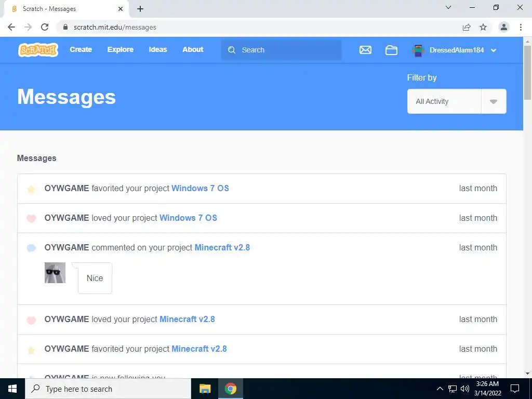The height and width of the screenshot is (399, 532).
Task: Click the Nice comment bubble
Action: 95,278
